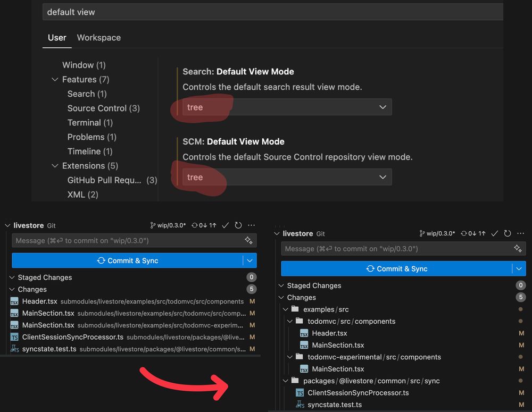This screenshot has height=412, width=532.
Task: Click the sparkle generate-message icon in right panel
Action: coord(518,249)
